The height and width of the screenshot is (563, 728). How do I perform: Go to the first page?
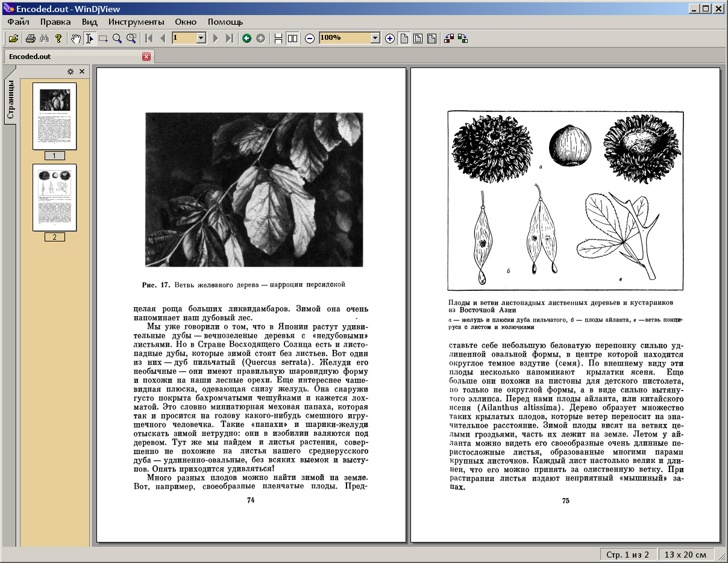point(148,39)
